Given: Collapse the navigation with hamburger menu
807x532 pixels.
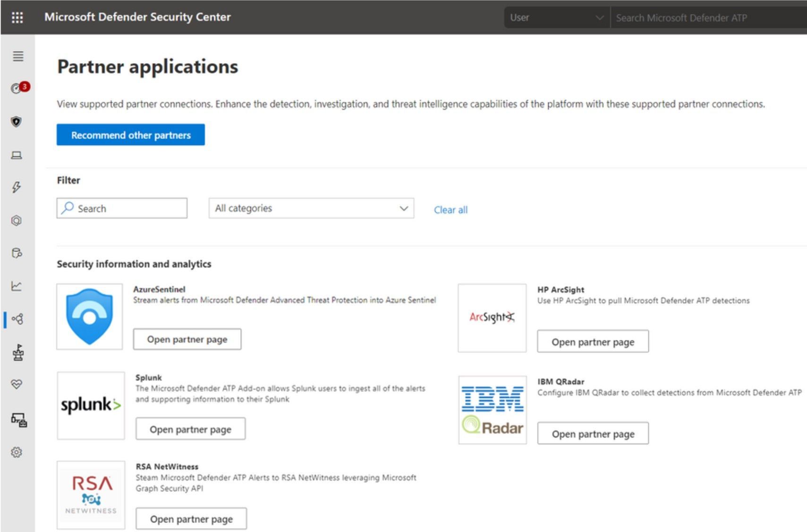Looking at the screenshot, I should pos(18,57).
